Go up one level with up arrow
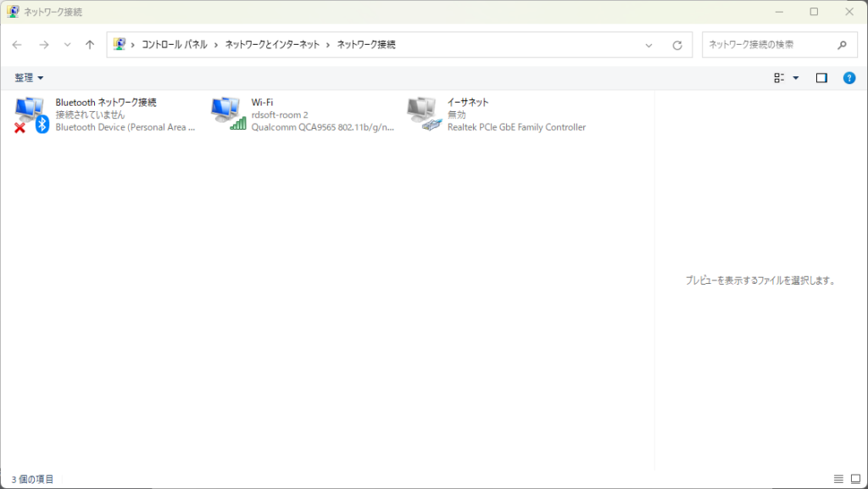The width and height of the screenshot is (868, 489). point(90,45)
